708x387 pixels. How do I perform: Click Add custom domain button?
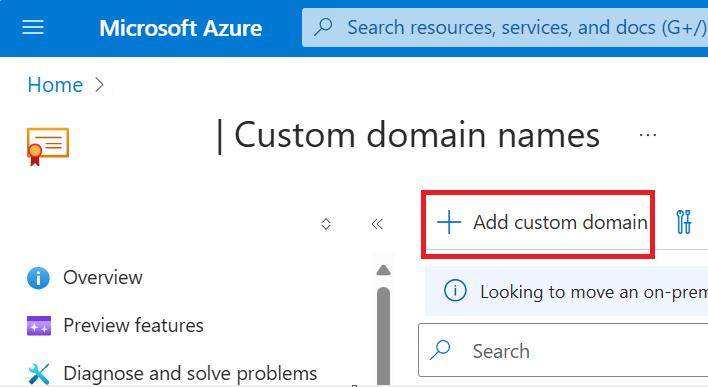point(542,222)
